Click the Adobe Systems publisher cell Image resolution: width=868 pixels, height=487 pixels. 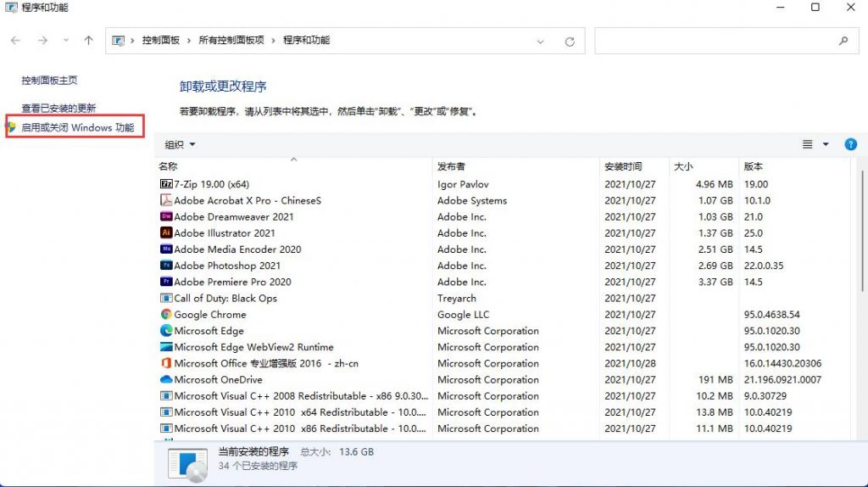pyautogui.click(x=472, y=200)
